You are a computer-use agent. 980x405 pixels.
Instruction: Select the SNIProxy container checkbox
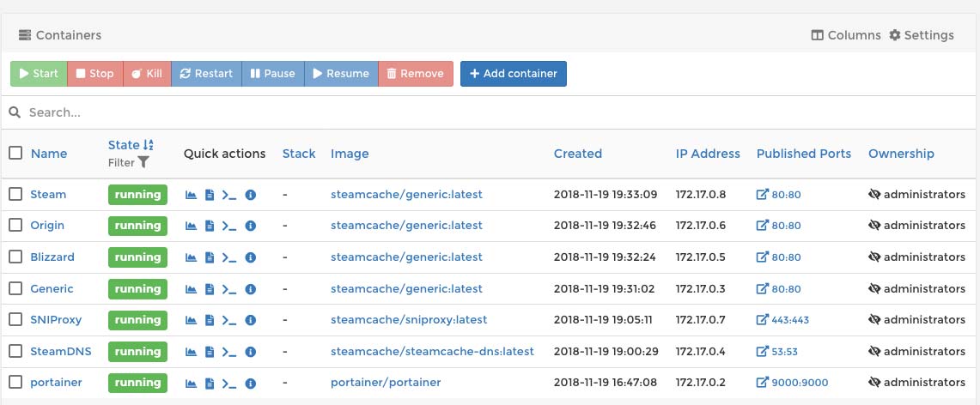click(15, 319)
